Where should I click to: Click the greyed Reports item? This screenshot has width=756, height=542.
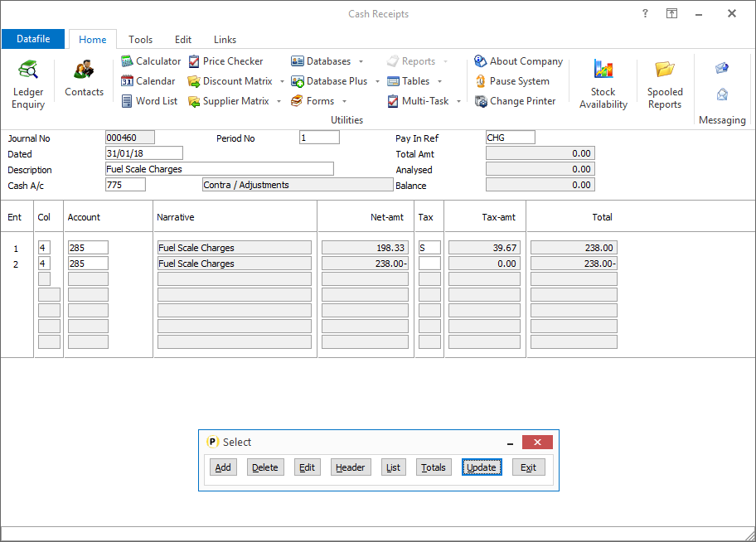point(411,61)
